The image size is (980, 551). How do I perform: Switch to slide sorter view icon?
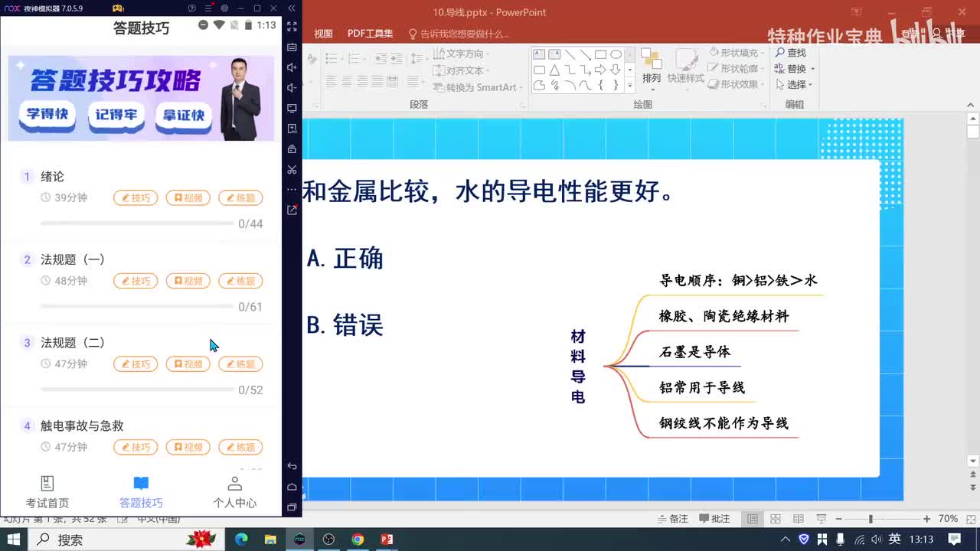pyautogui.click(x=776, y=519)
